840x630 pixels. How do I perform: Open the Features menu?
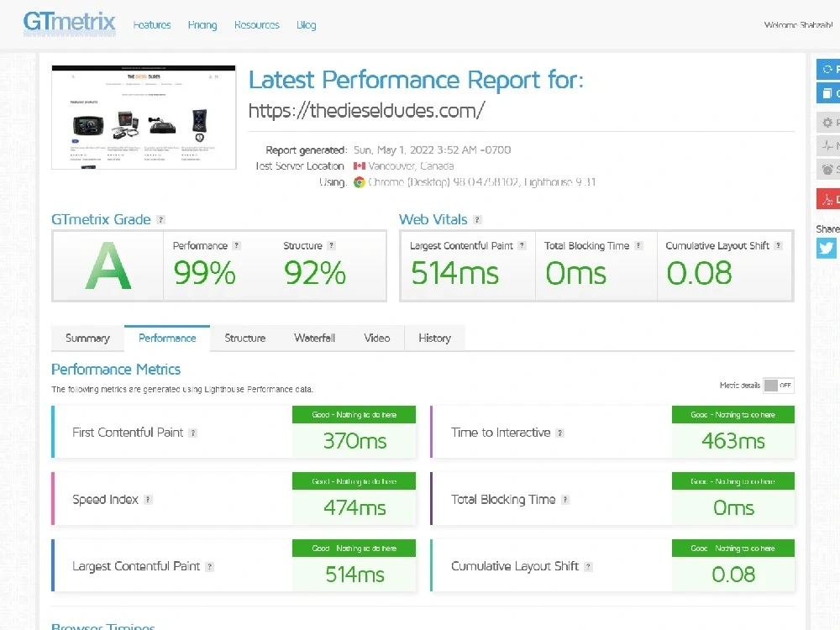point(152,24)
